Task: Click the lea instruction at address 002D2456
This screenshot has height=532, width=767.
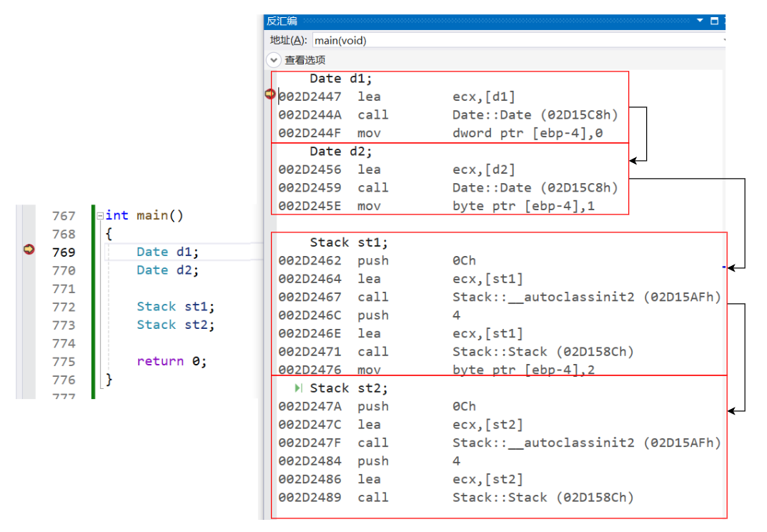Action: [x=397, y=170]
